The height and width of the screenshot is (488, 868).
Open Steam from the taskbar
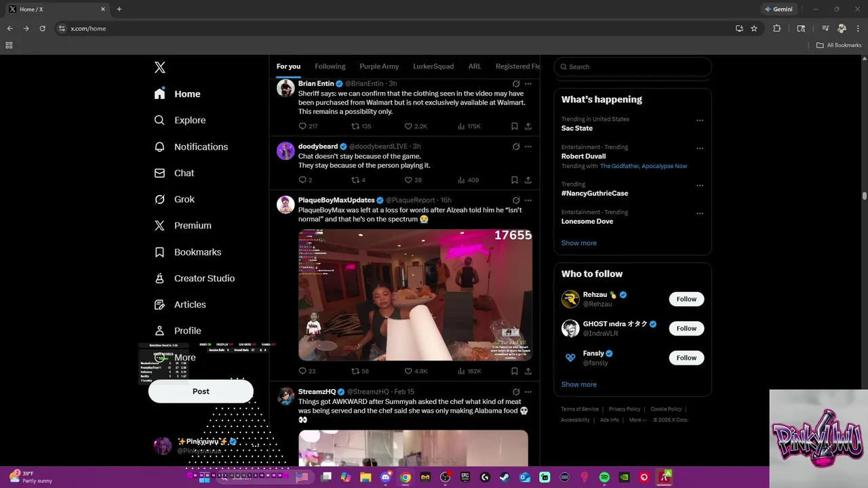(505, 477)
